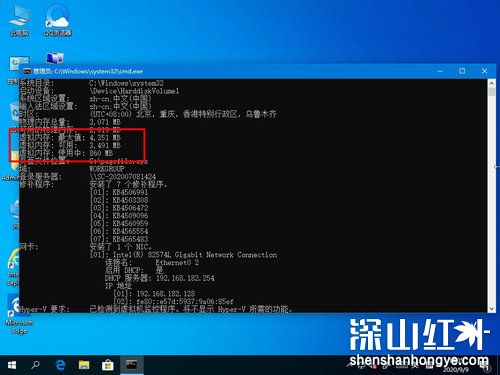The height and width of the screenshot is (375, 500).
Task: Click DHCP server address 192.168.182.254
Action: [x=185, y=278]
